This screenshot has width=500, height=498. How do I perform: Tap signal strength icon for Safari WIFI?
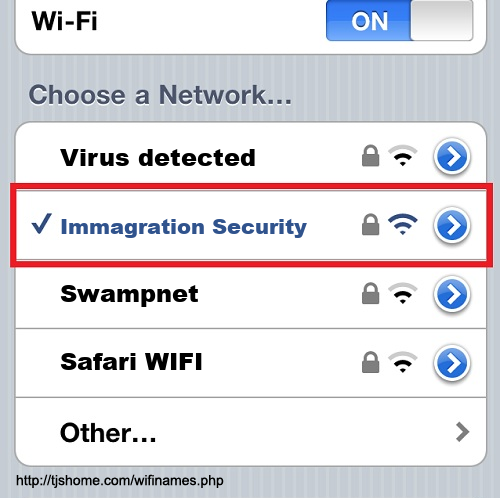point(403,362)
